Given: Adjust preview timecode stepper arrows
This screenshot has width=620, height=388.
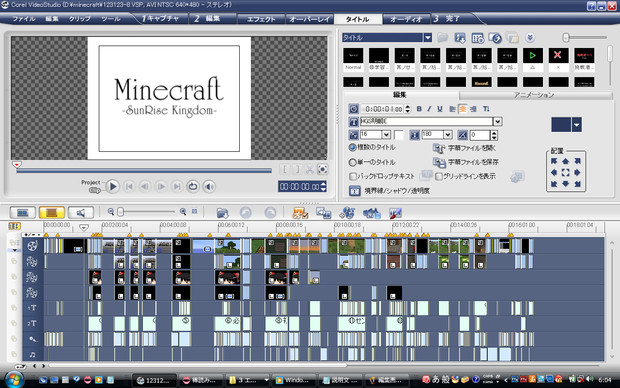Looking at the screenshot, I should pyautogui.click(x=323, y=186).
